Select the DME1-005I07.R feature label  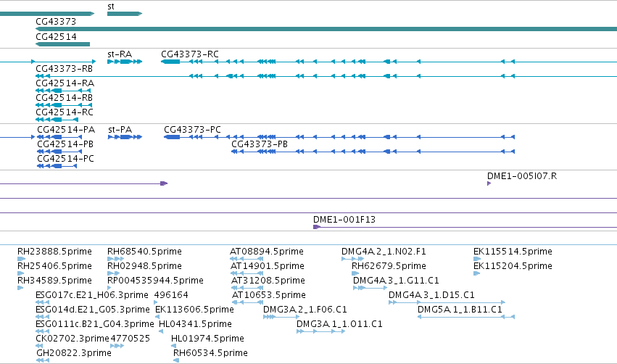(522, 176)
